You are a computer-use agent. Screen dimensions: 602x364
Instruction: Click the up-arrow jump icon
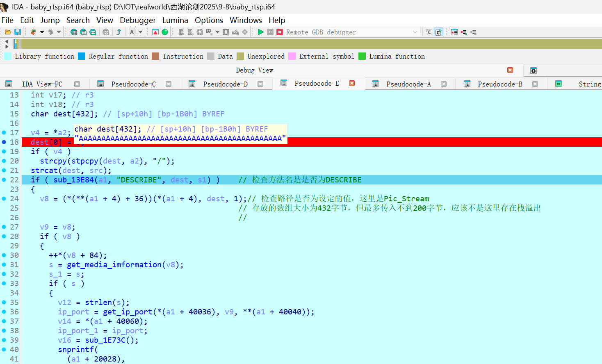(119, 32)
